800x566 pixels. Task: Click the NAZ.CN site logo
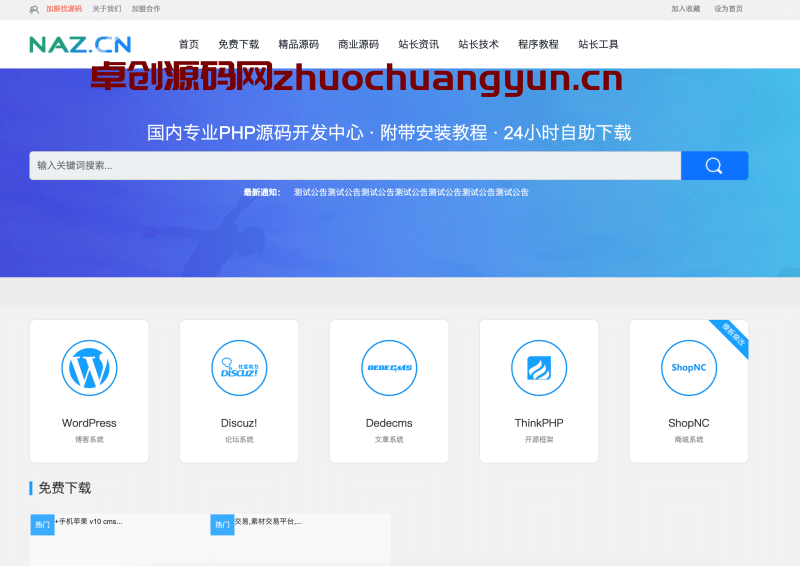(x=80, y=45)
